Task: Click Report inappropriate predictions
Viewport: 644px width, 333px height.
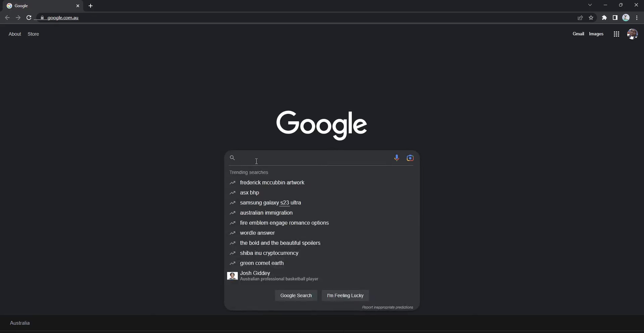Action: click(x=387, y=307)
